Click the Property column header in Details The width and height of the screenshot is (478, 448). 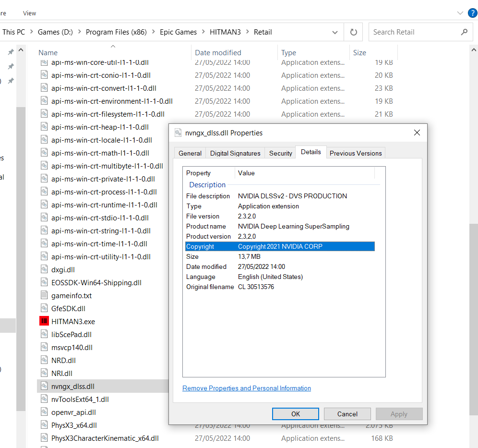point(209,173)
